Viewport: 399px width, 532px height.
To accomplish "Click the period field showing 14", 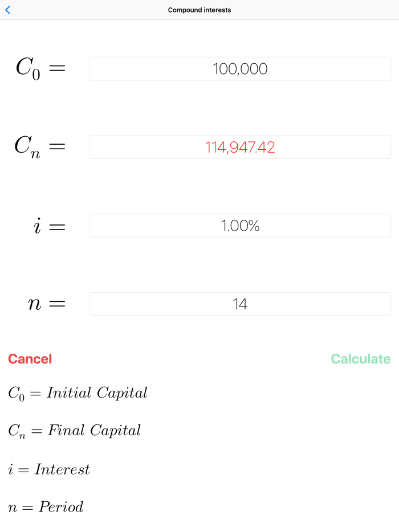I will (x=240, y=304).
